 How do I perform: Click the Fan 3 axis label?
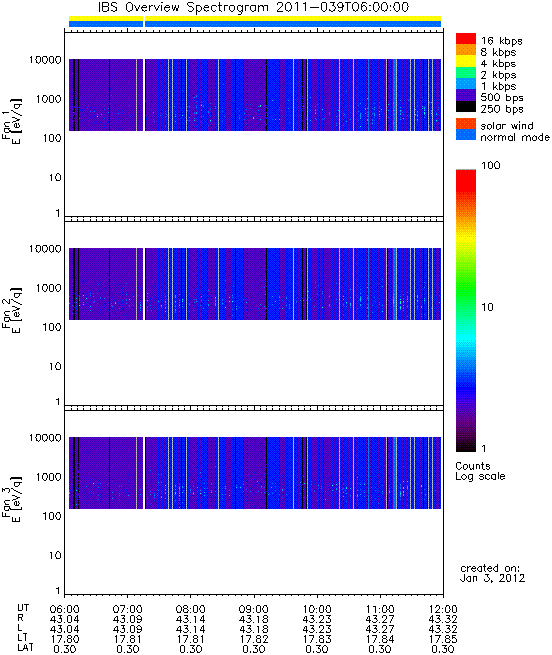[11, 499]
